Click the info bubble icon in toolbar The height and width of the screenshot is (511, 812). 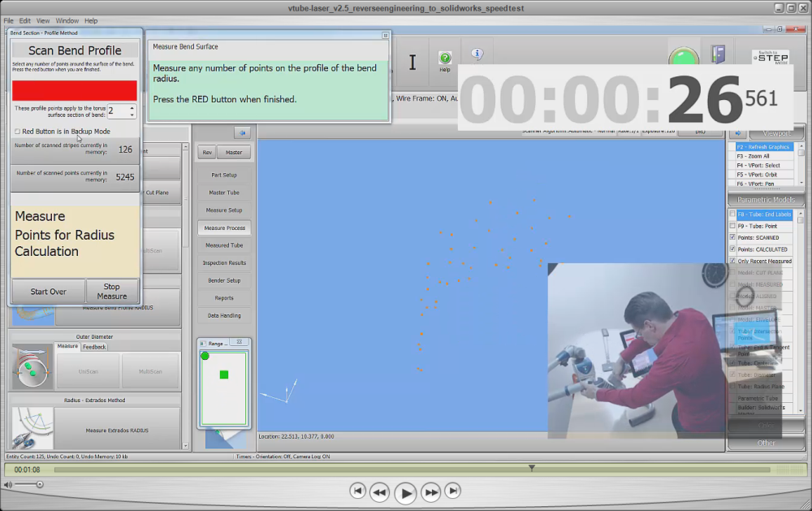point(477,54)
